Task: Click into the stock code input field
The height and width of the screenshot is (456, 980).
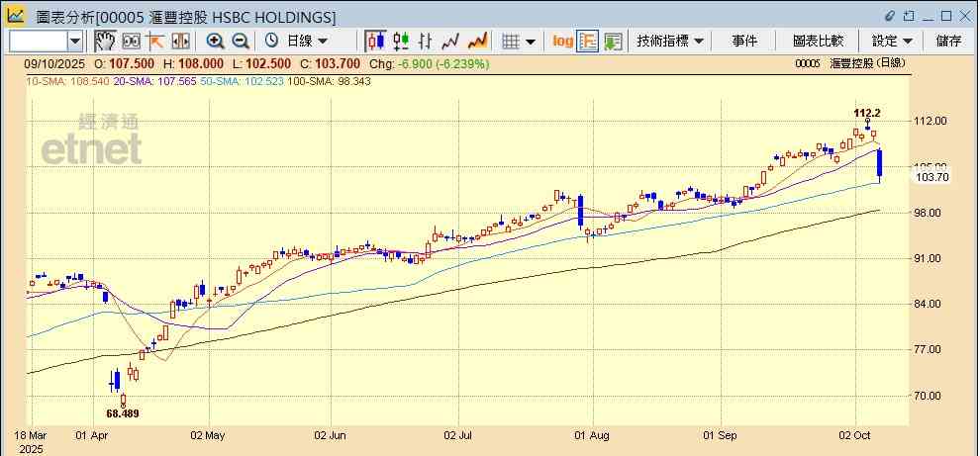Action: coord(38,41)
